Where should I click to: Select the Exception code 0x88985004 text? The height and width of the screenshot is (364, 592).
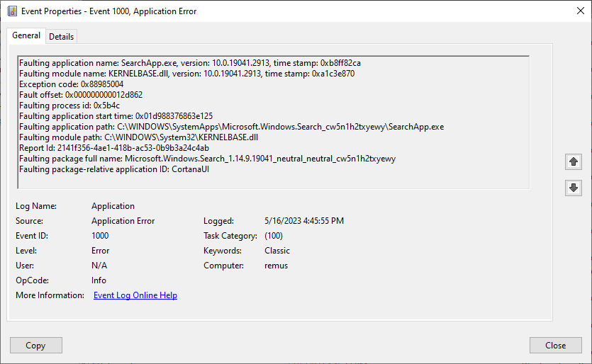click(x=72, y=84)
